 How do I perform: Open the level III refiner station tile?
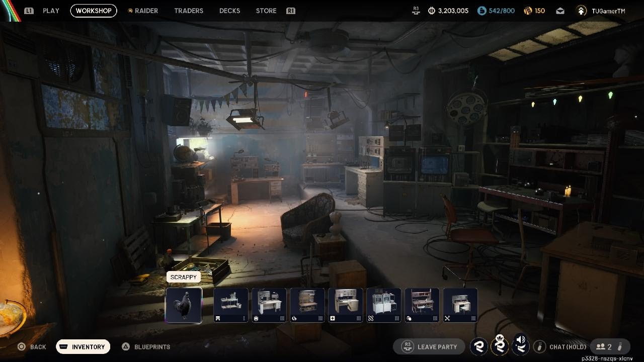pos(307,305)
